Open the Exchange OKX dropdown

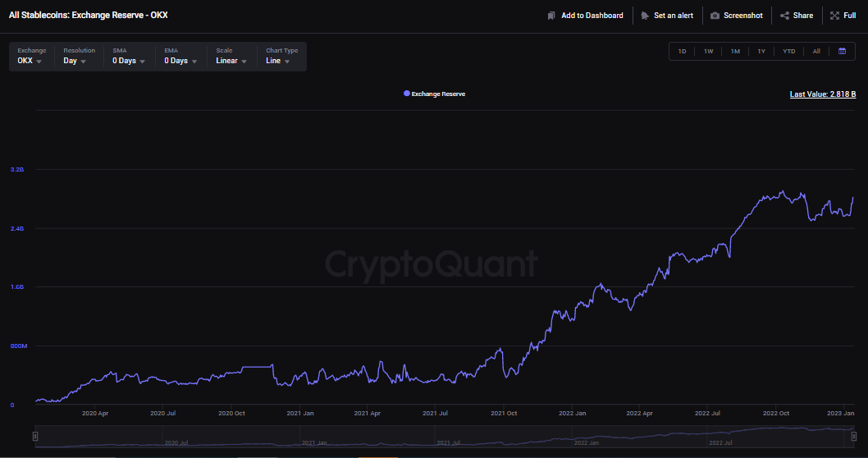31,61
